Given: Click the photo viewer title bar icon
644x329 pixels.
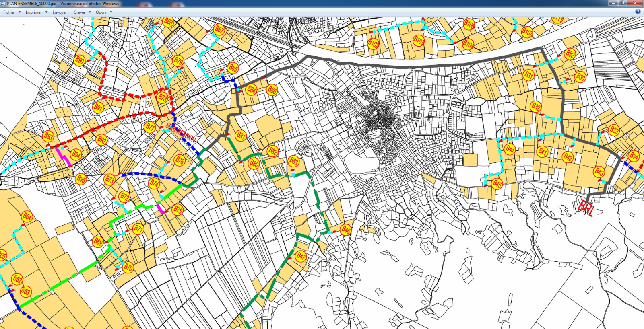Looking at the screenshot, I should tap(3, 3).
